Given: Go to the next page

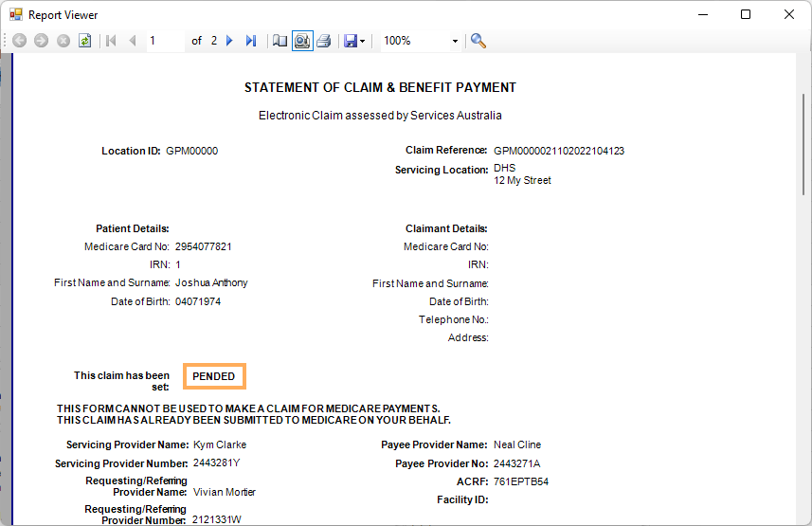Looking at the screenshot, I should pos(229,41).
